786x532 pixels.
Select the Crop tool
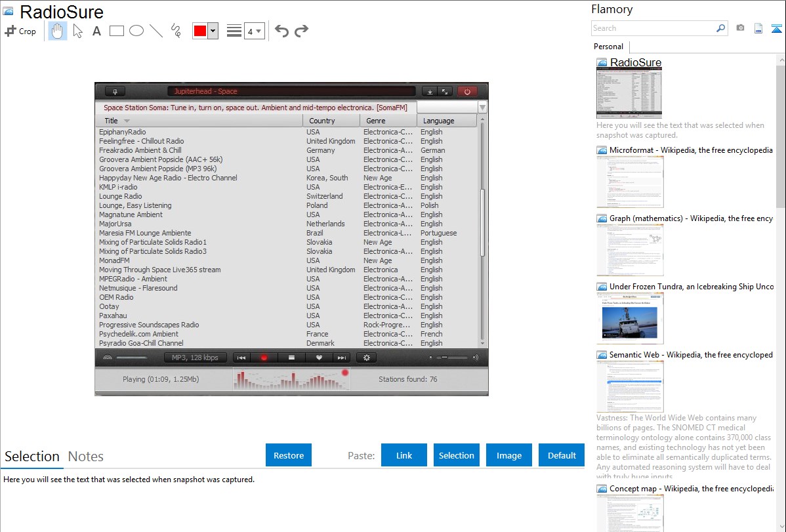tap(20, 31)
